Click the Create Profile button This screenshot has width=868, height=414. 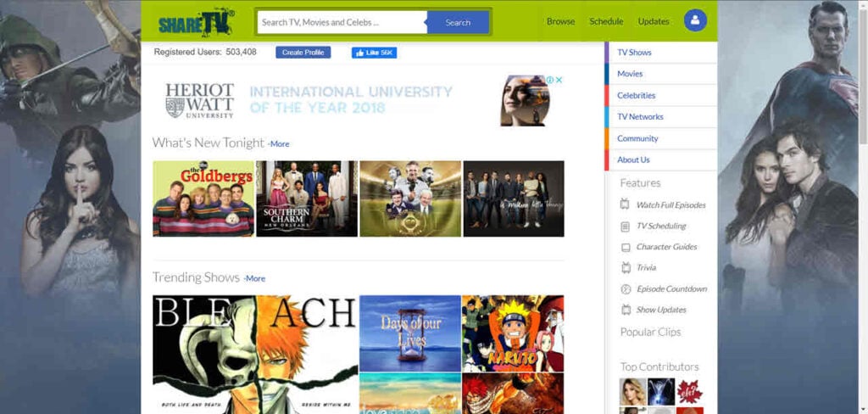pos(303,52)
